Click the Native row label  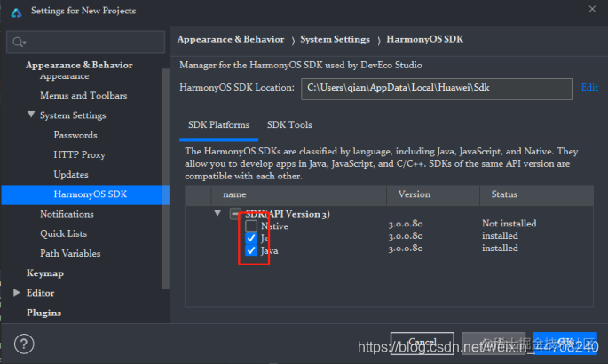pyautogui.click(x=274, y=226)
